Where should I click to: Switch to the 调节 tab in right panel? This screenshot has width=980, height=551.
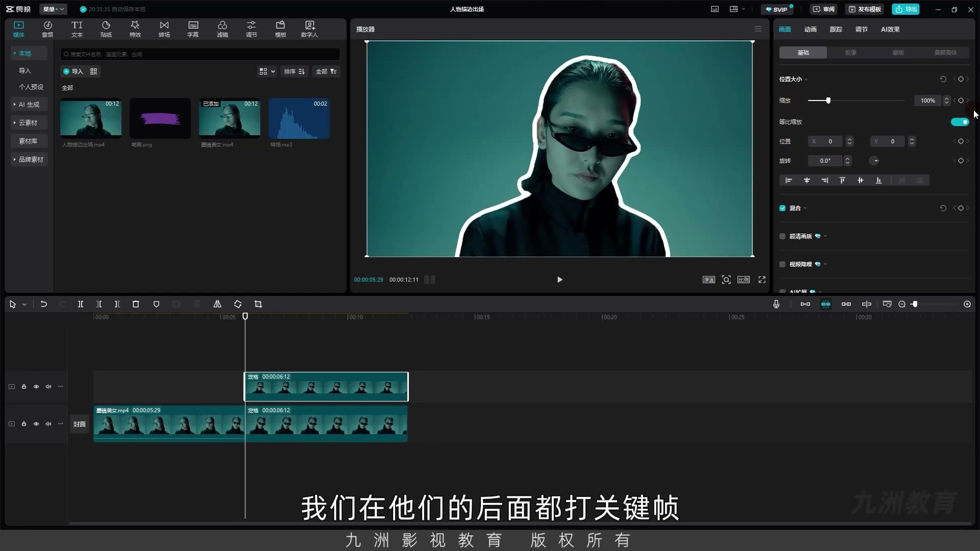862,29
